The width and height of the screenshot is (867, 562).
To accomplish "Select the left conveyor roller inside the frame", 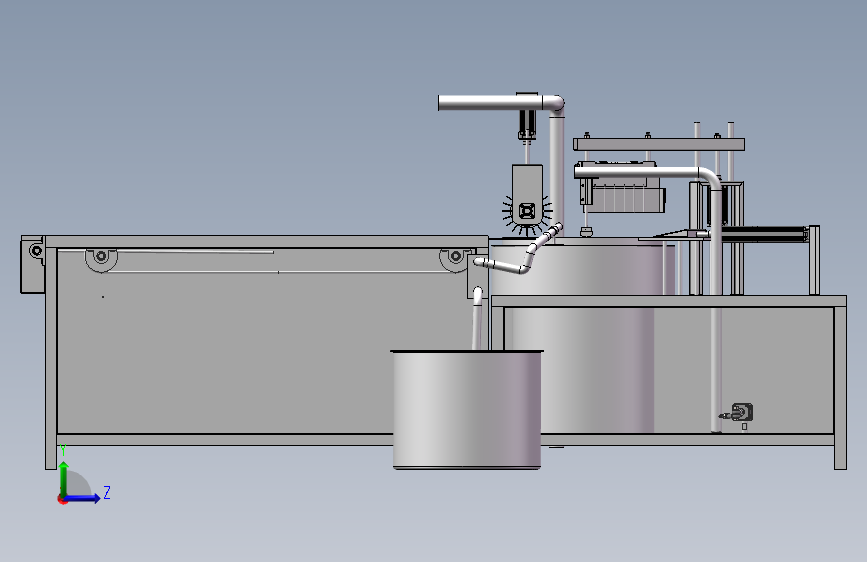I will [101, 256].
